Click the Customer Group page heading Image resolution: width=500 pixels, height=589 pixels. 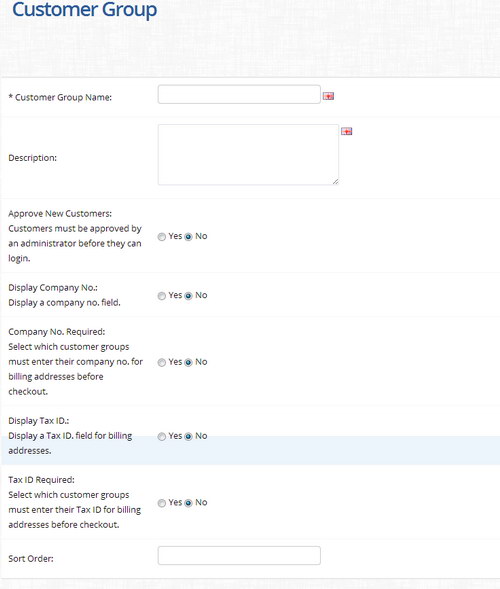point(85,10)
